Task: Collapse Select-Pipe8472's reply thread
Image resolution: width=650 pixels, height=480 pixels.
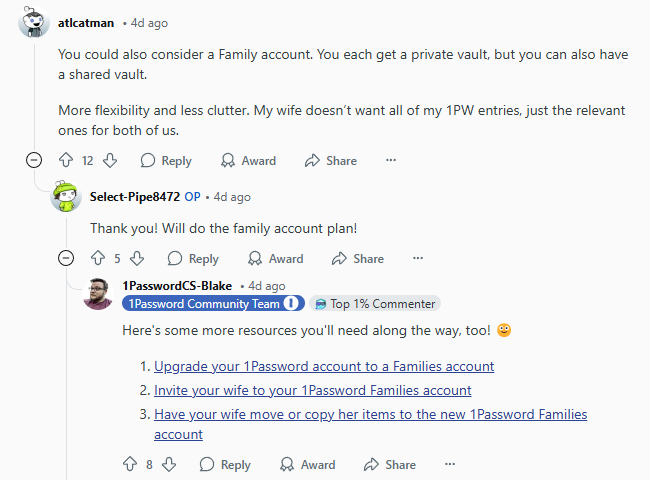Action: [66, 258]
